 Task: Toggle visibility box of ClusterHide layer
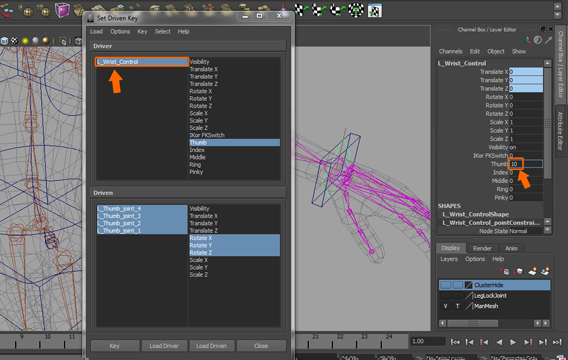(446, 285)
